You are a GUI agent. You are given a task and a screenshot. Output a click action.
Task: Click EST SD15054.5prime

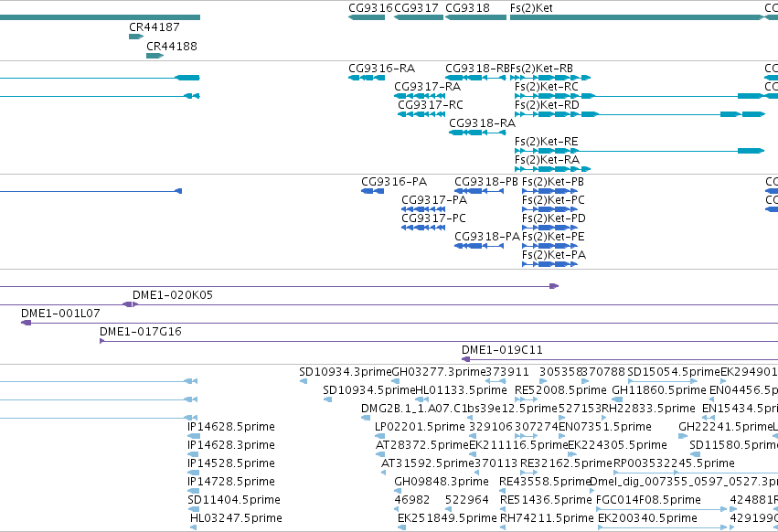[x=663, y=381]
